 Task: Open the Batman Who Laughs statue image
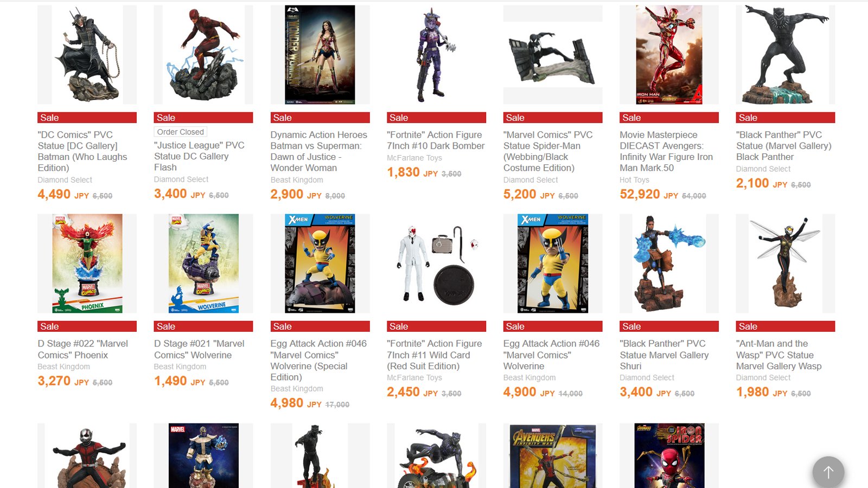(87, 55)
